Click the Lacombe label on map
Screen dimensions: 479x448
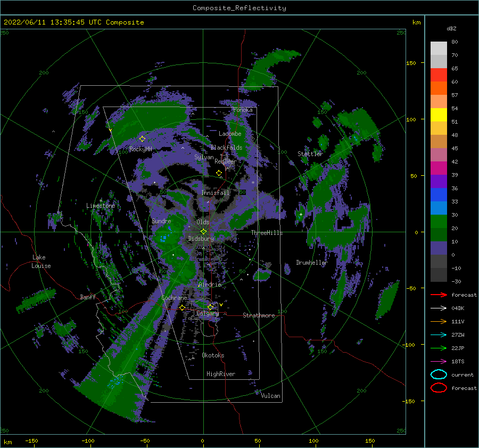click(230, 134)
